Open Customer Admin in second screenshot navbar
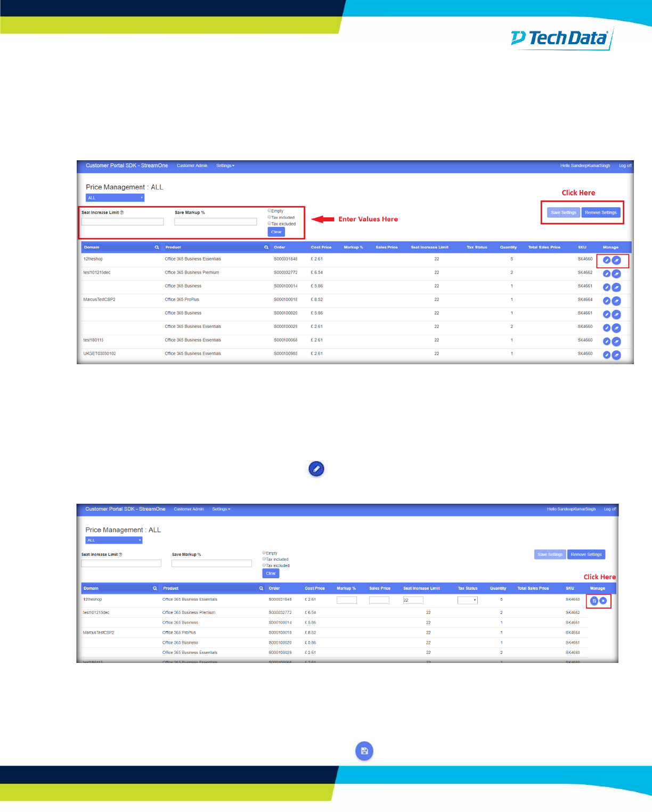This screenshot has width=652, height=812. [x=189, y=509]
